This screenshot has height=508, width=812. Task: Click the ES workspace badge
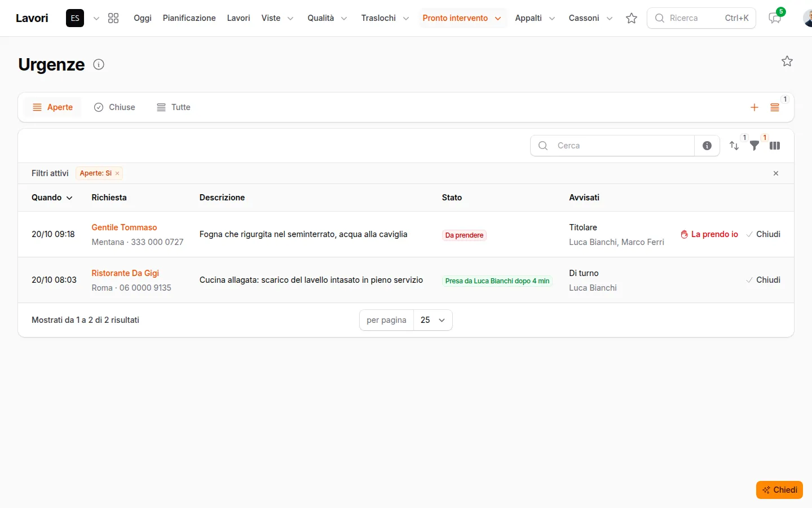click(75, 18)
